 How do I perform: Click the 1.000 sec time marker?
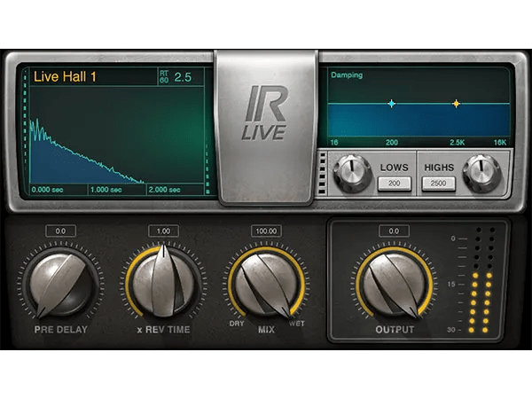[106, 190]
